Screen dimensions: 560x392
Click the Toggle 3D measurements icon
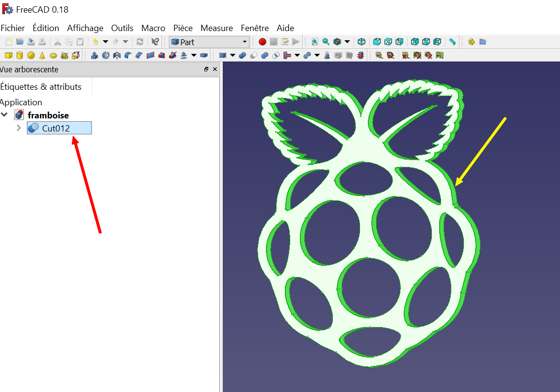point(428,55)
